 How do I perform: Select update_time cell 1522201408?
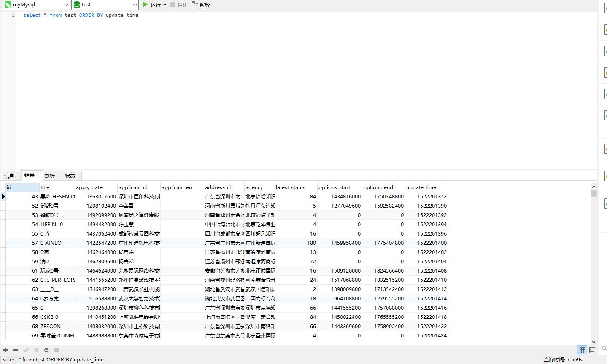pyautogui.click(x=426, y=271)
